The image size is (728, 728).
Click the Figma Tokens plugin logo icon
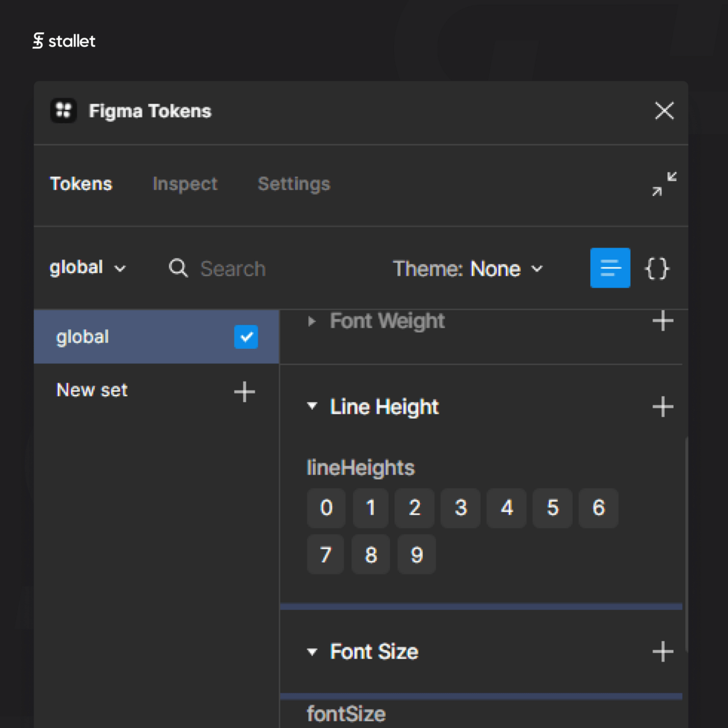[x=63, y=111]
